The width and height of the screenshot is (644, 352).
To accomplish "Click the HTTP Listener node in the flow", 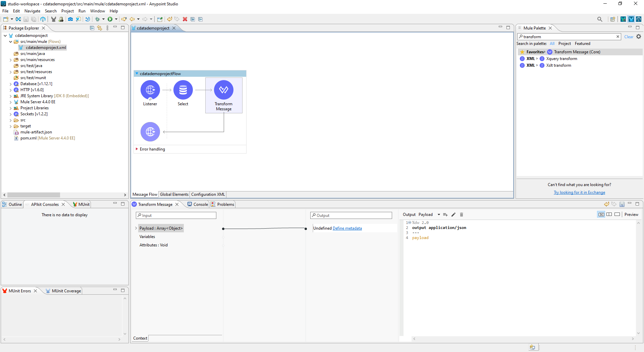I will [150, 90].
